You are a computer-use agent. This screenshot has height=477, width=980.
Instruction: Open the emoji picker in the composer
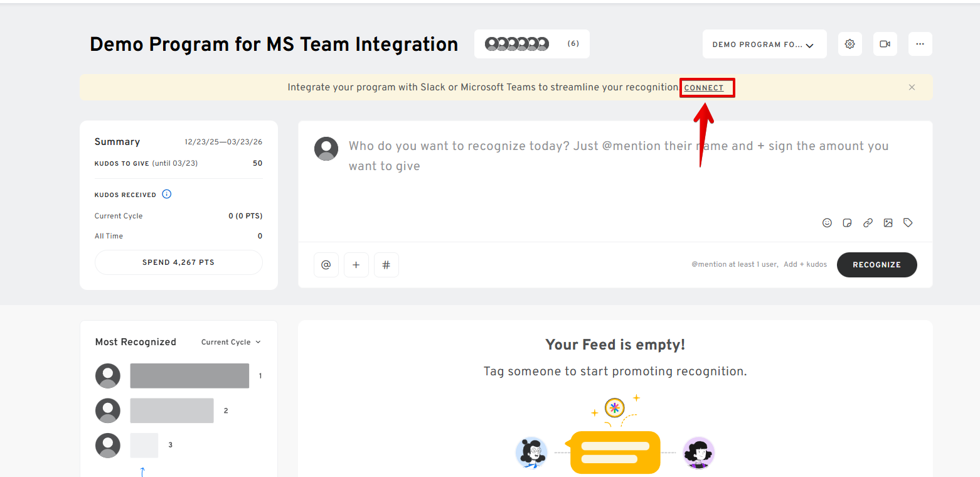(x=827, y=223)
